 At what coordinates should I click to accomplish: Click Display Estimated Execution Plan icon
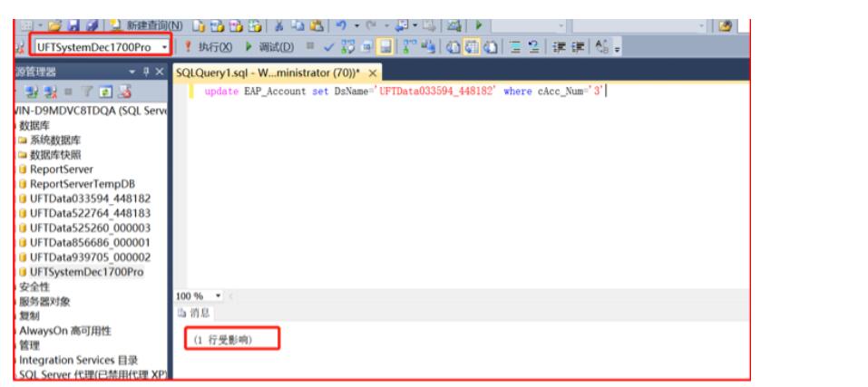click(347, 47)
